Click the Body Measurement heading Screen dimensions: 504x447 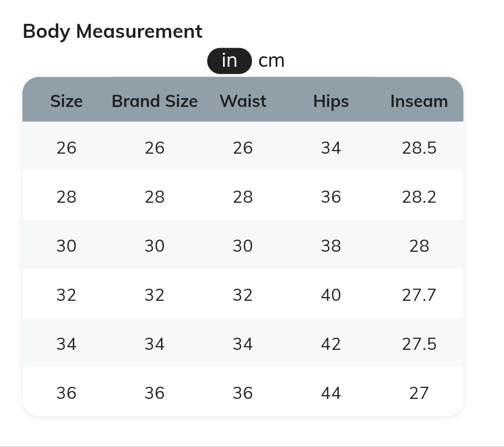tap(112, 31)
